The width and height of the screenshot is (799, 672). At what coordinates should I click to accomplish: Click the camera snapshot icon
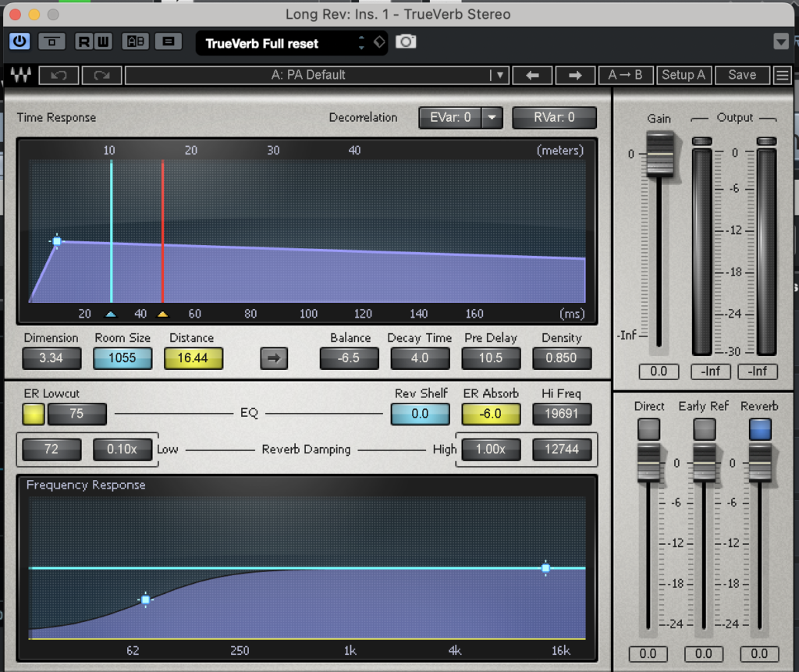coord(406,41)
